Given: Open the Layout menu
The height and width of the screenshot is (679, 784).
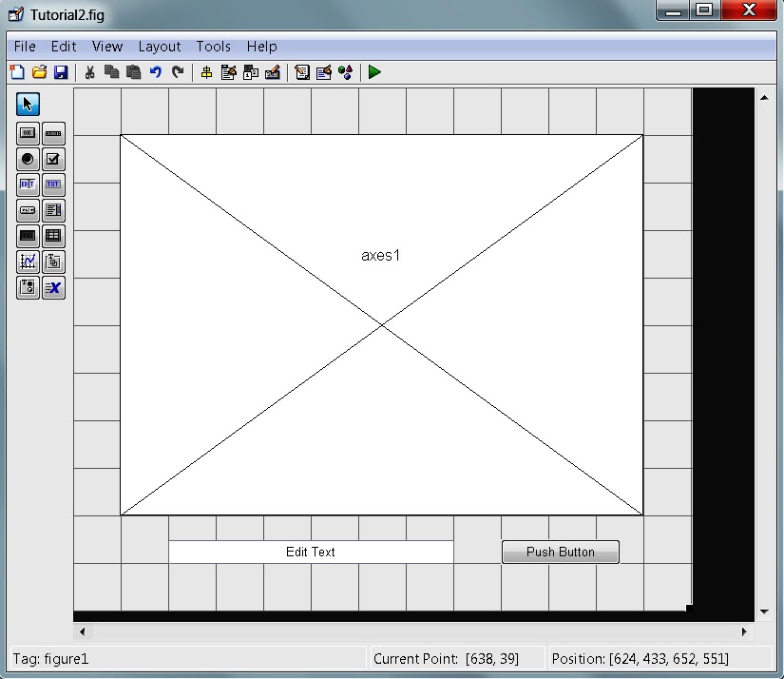Looking at the screenshot, I should click(x=159, y=46).
